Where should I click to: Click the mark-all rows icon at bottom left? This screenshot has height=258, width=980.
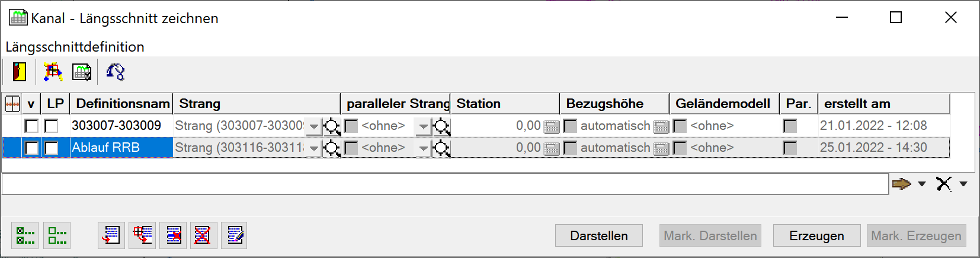25,235
